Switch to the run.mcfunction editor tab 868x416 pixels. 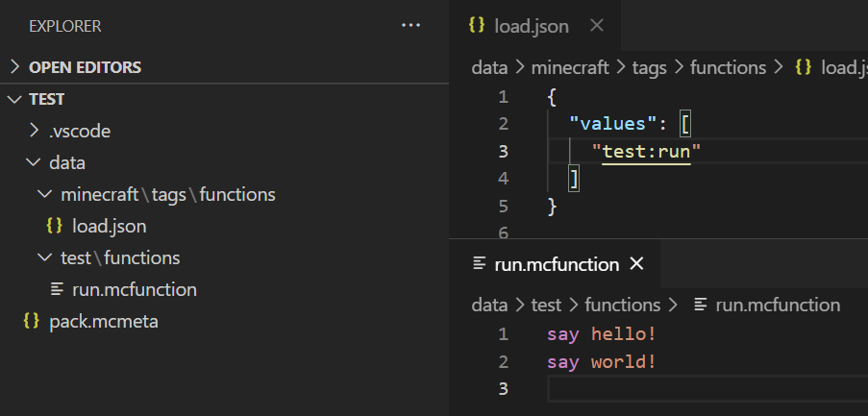(556, 264)
